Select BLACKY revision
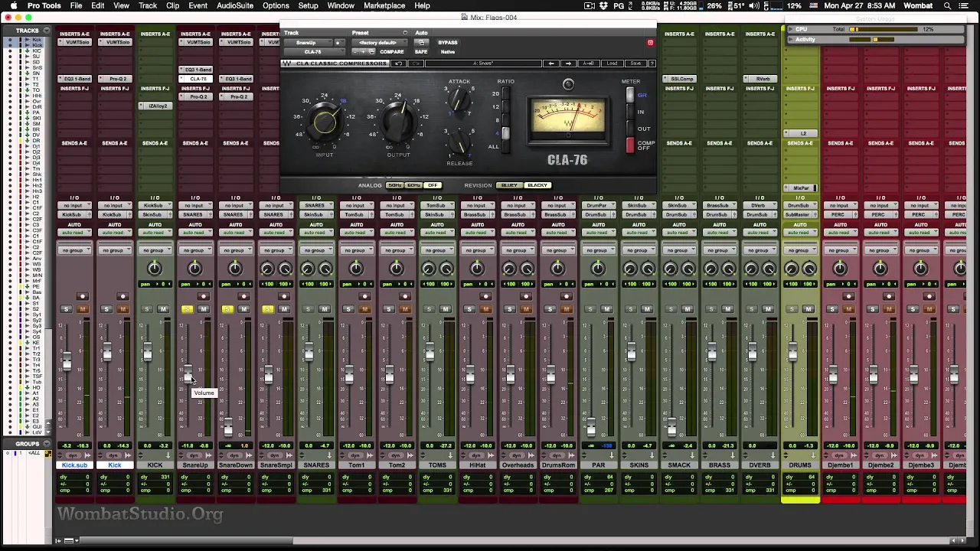The image size is (980, 551). [x=537, y=185]
